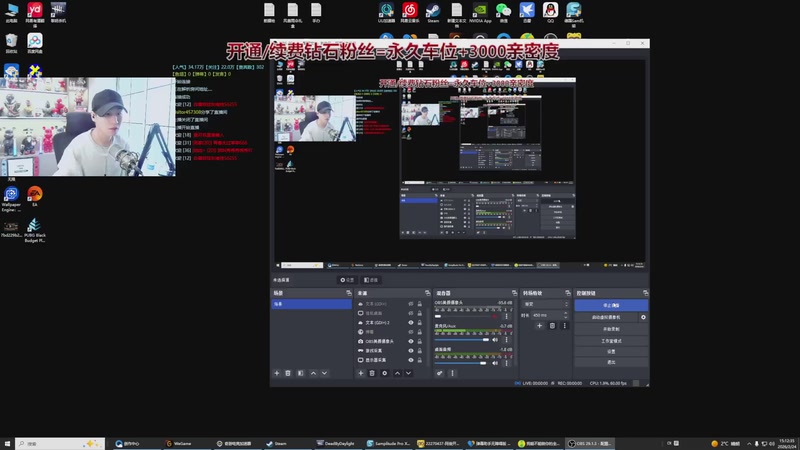800x450 pixels.
Task: Open Mic/Aux channel options menu
Action: (x=506, y=339)
